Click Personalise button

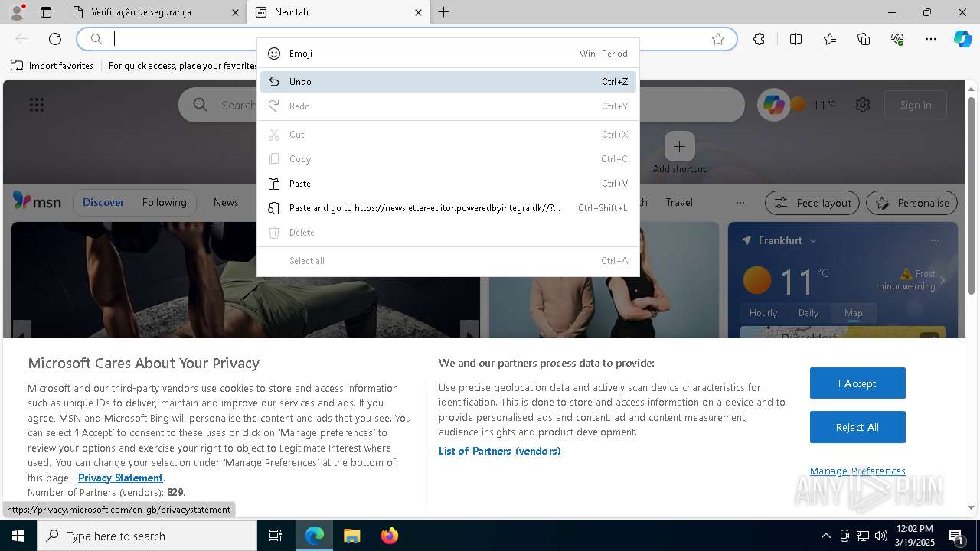(x=912, y=203)
